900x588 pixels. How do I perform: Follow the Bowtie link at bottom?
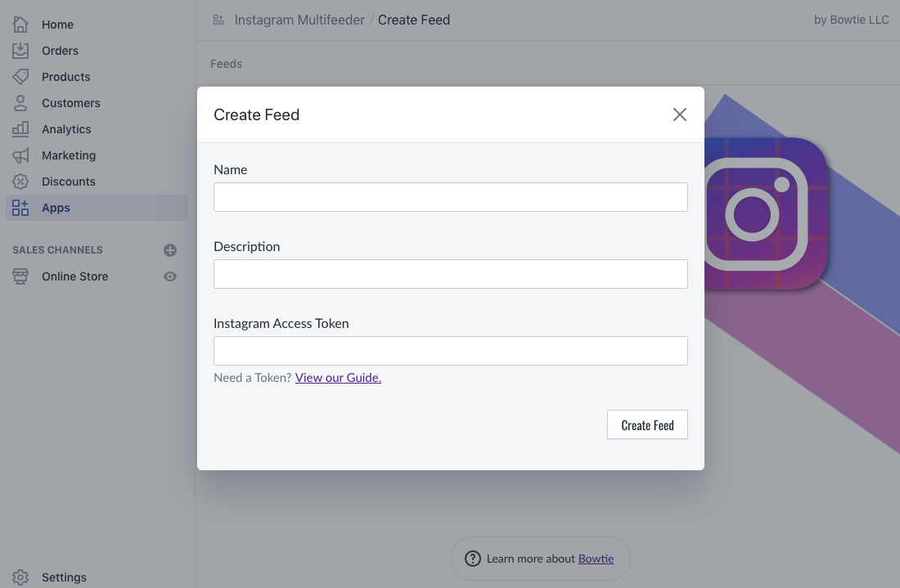pos(596,559)
